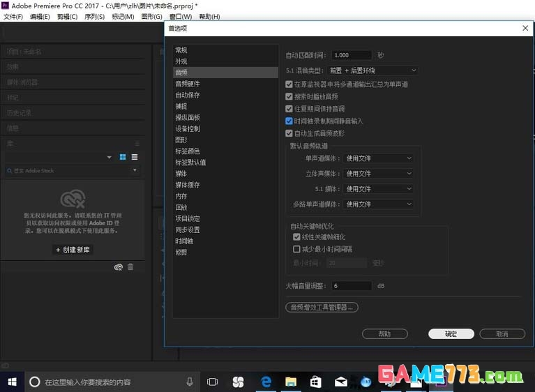Select 媒体缓存 preferences category

tap(225, 185)
